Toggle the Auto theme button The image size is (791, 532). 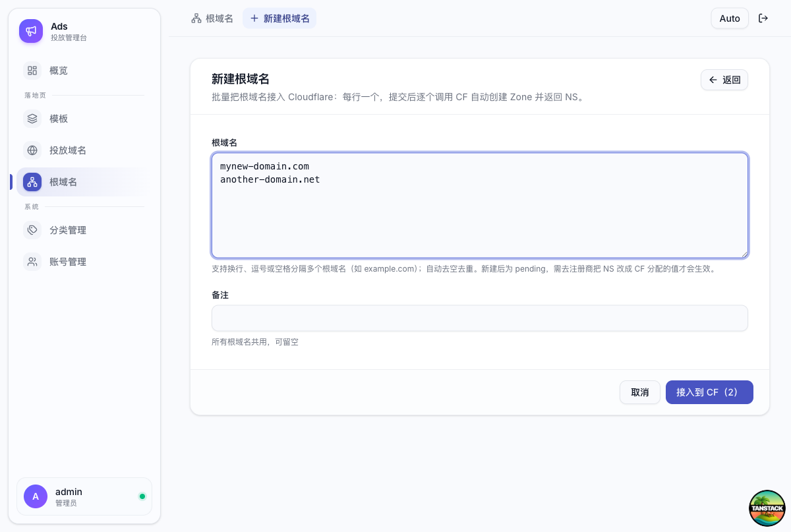(x=730, y=18)
